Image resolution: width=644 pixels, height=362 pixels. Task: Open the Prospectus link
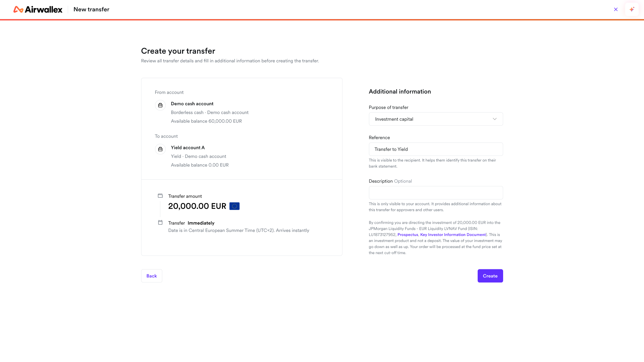coord(408,235)
